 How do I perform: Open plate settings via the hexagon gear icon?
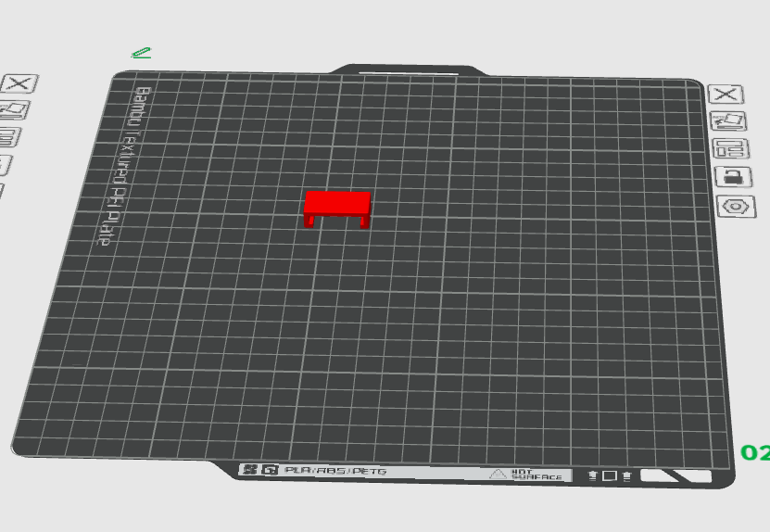coord(736,207)
